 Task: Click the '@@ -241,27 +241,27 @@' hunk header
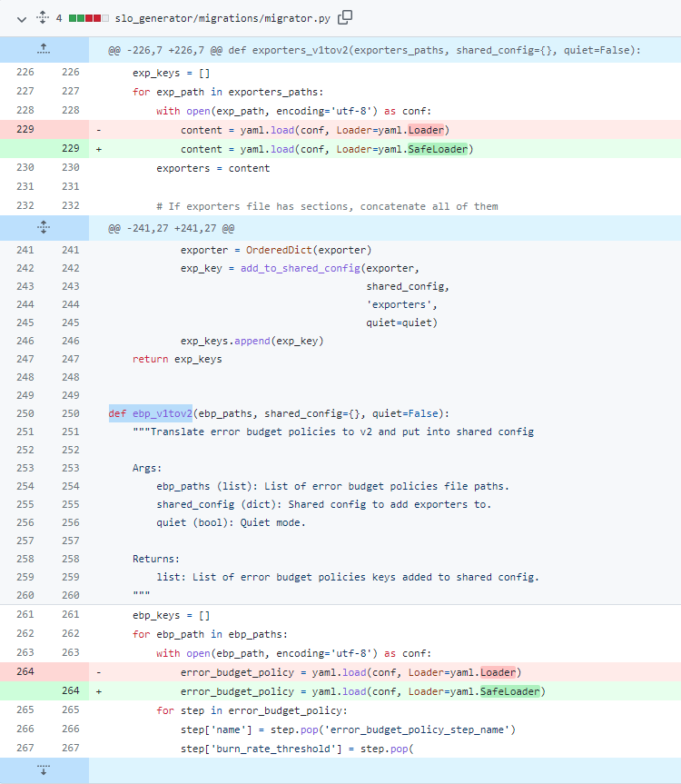click(172, 229)
